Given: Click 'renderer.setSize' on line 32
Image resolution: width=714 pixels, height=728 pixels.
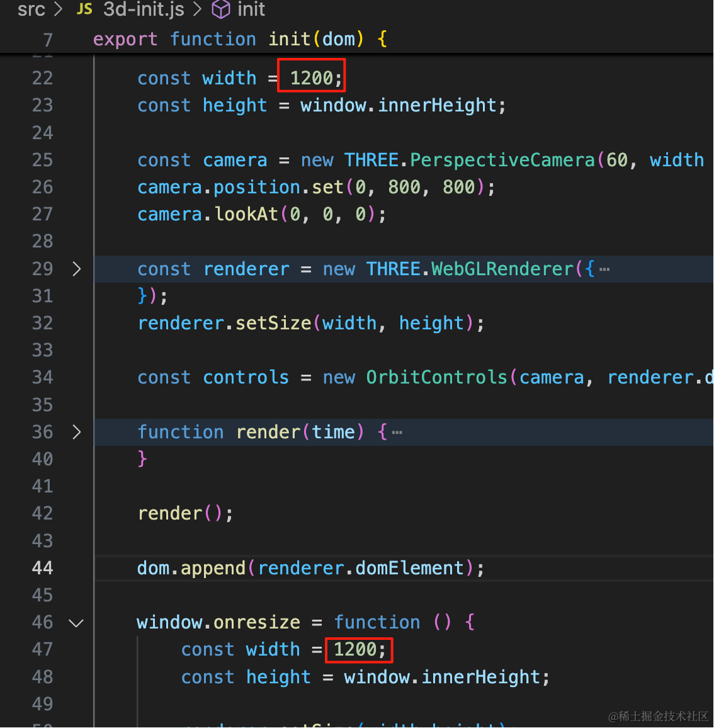Looking at the screenshot, I should 225,323.
